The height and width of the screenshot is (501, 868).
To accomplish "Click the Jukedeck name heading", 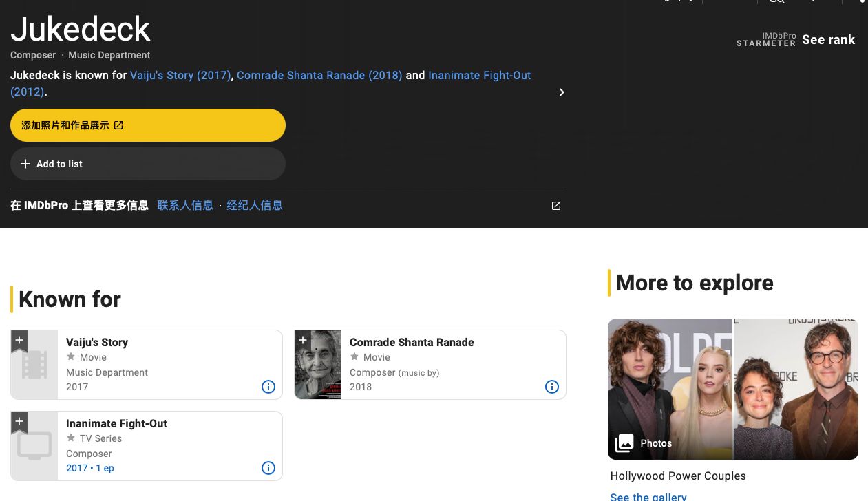I will click(x=81, y=29).
